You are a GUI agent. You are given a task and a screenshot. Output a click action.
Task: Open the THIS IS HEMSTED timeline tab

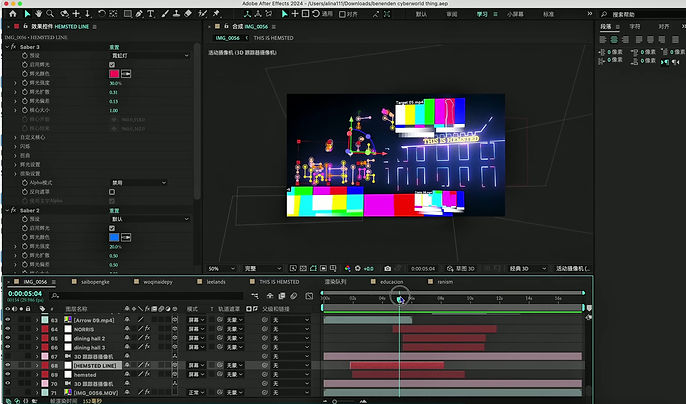(x=279, y=282)
